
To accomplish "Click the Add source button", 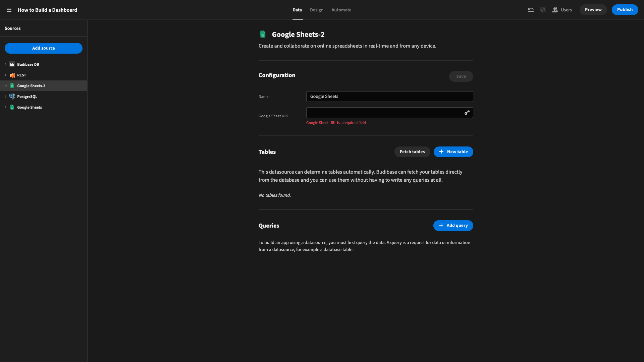I will point(44,48).
